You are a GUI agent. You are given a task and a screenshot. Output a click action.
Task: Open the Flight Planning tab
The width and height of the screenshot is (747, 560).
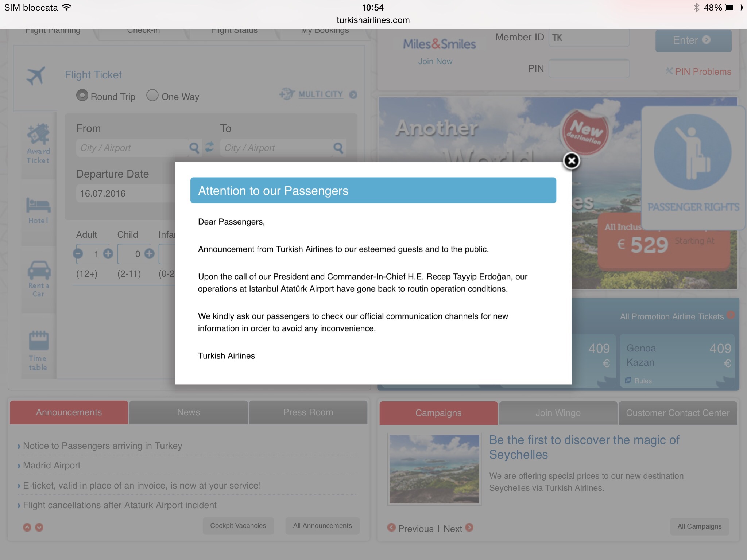pyautogui.click(x=53, y=31)
